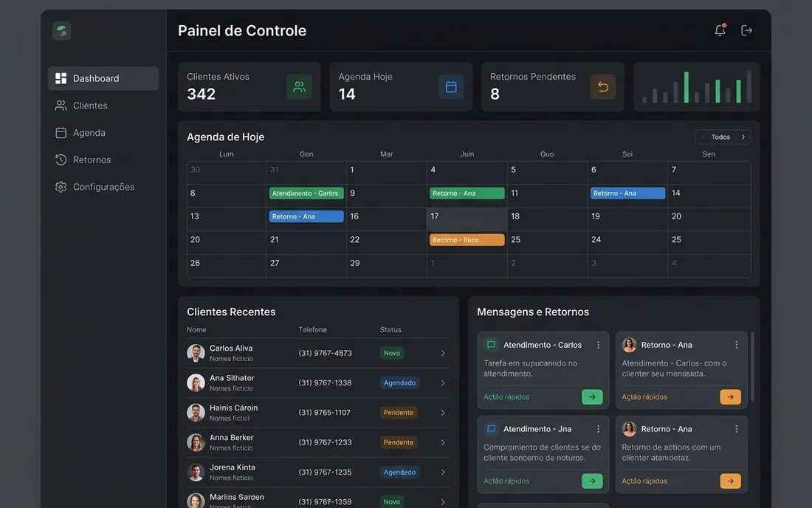Click the Telefone column header
Screen dimensions: 812x508
[x=313, y=330]
